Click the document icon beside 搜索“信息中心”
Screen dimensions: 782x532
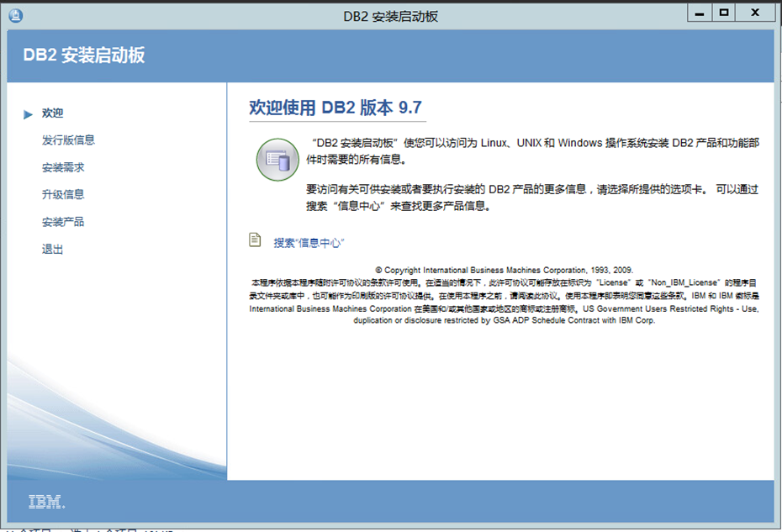tap(255, 240)
